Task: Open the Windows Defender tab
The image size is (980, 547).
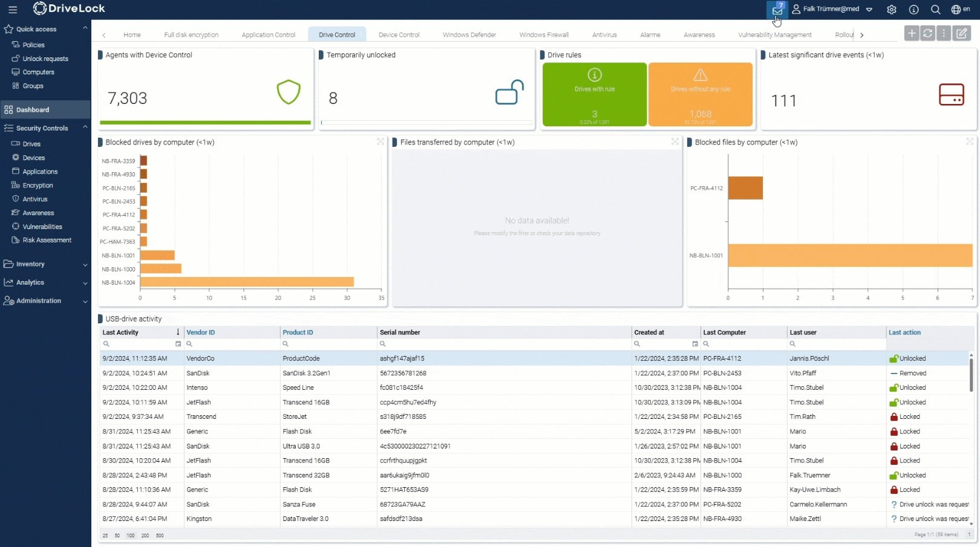Action: [469, 34]
